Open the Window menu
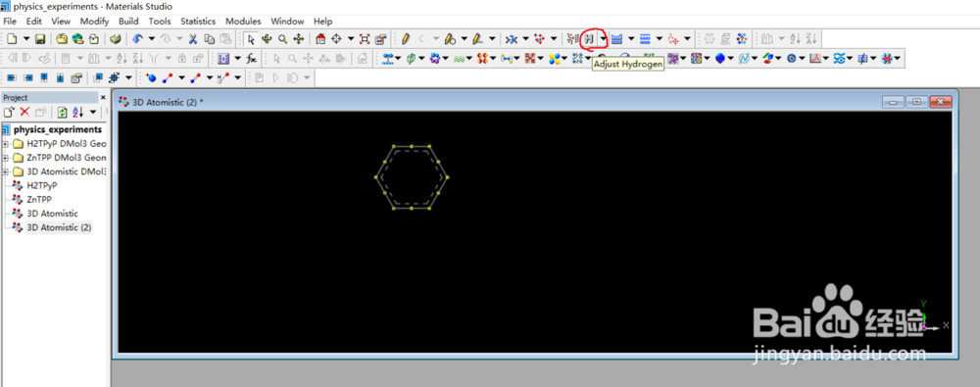The width and height of the screenshot is (980, 387). coord(287,22)
